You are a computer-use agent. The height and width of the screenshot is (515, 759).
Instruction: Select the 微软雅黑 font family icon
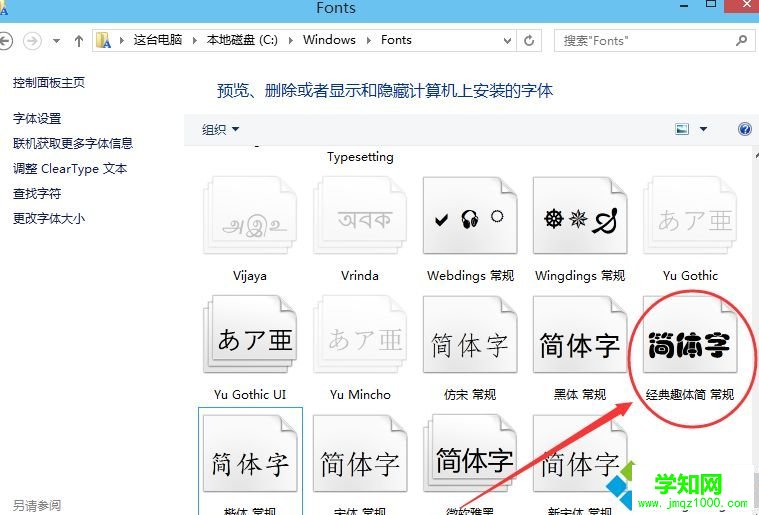(470, 454)
